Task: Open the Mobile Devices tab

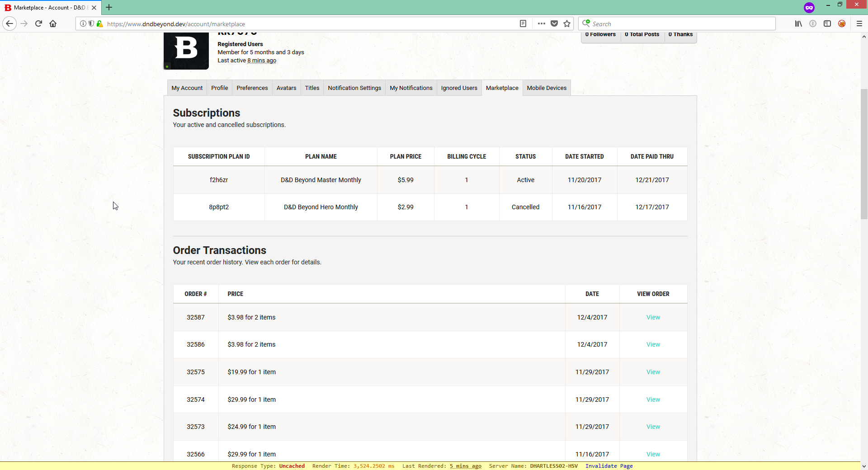Action: pyautogui.click(x=547, y=88)
